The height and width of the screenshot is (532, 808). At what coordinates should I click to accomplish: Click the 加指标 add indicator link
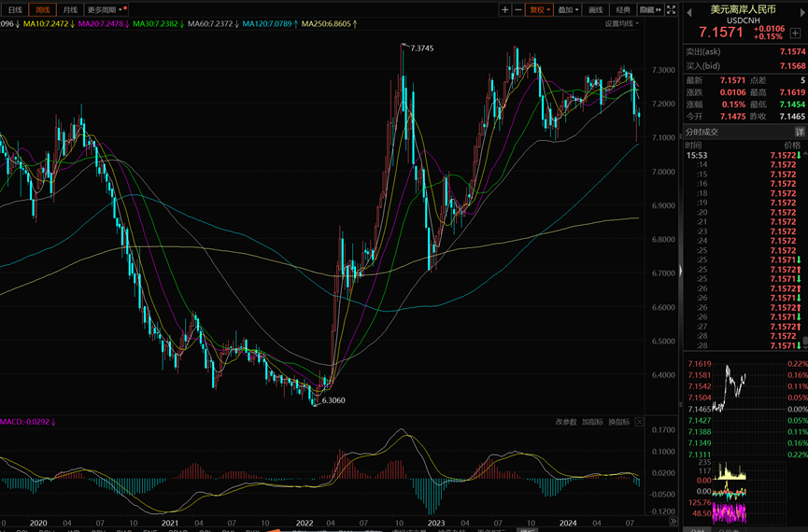(x=592, y=422)
